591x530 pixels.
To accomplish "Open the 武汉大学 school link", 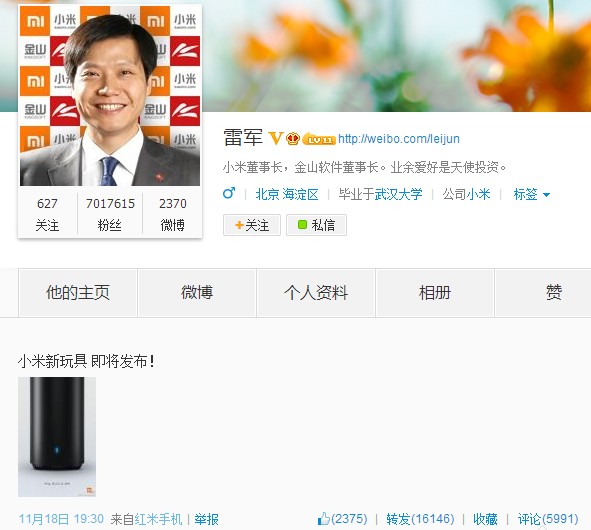I will [398, 195].
